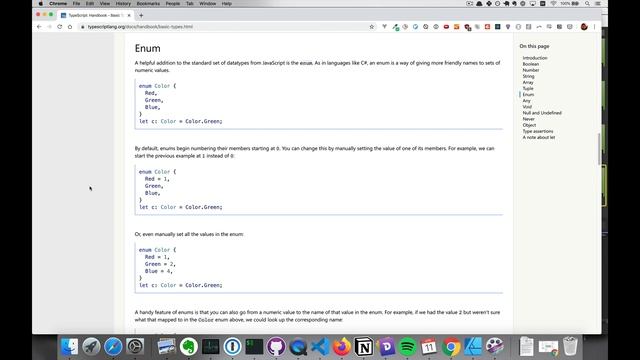The height and width of the screenshot is (360, 640).
Task: Jump to the Void section link
Action: click(x=527, y=107)
